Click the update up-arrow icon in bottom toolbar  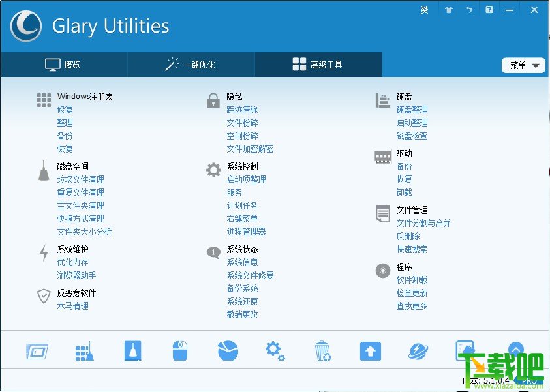[370, 350]
